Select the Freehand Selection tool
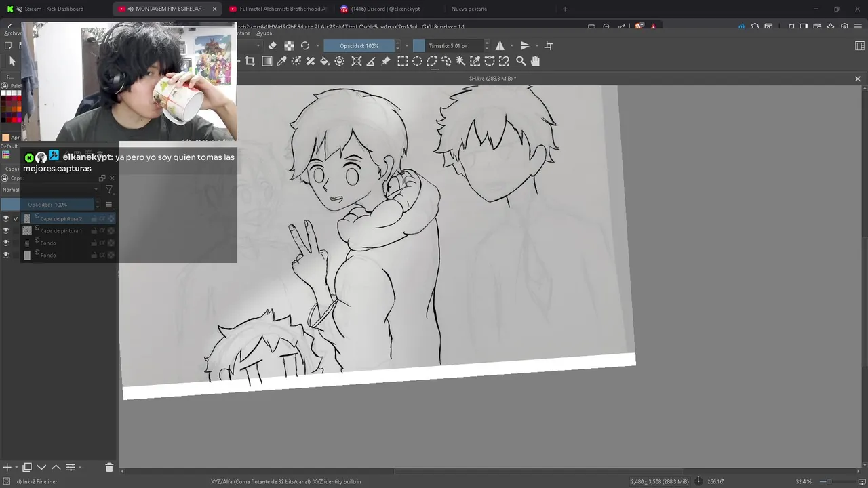Viewport: 868px width, 488px height. (446, 61)
